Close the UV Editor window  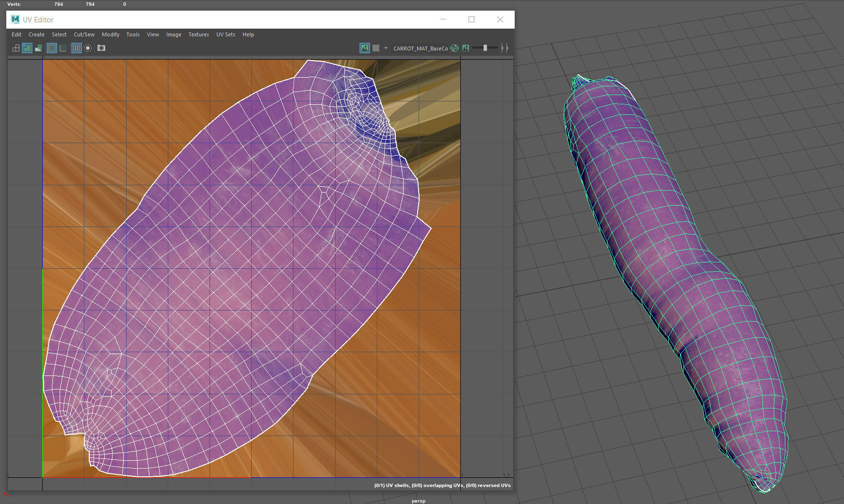[500, 19]
